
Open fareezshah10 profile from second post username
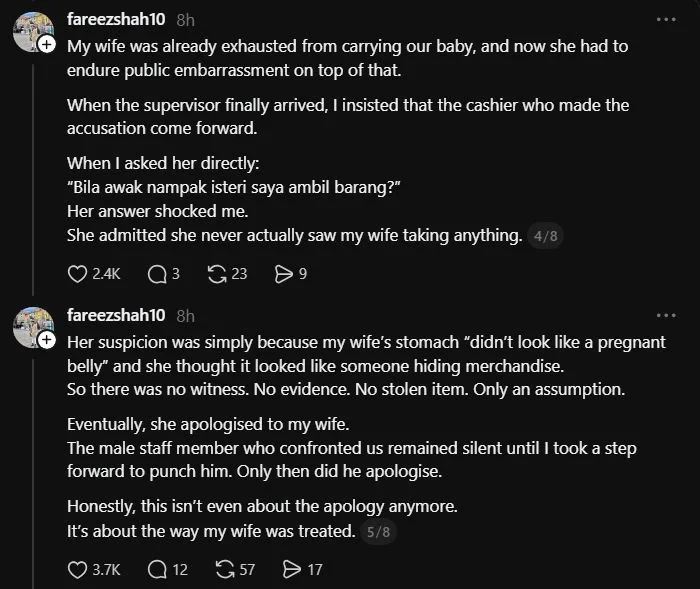pyautogui.click(x=116, y=315)
